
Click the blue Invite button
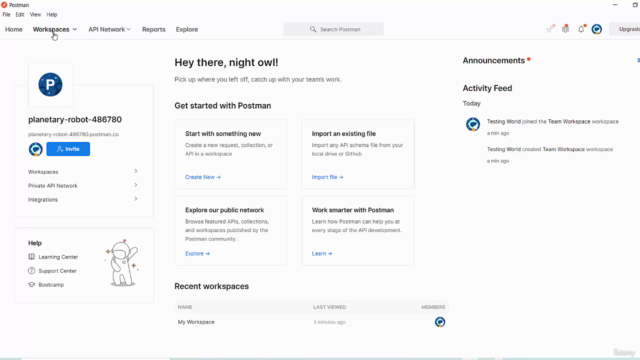coord(68,149)
